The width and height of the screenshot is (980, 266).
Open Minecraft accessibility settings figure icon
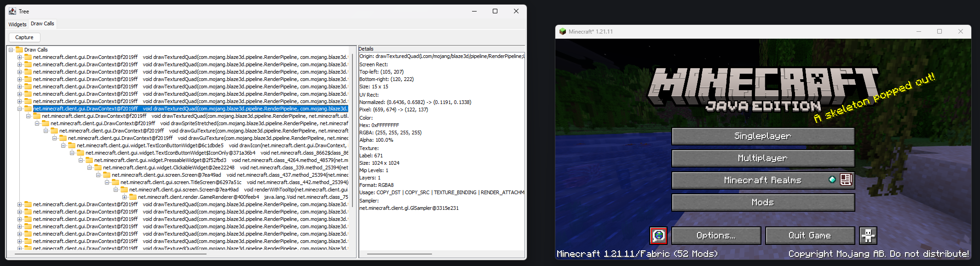pyautogui.click(x=868, y=236)
